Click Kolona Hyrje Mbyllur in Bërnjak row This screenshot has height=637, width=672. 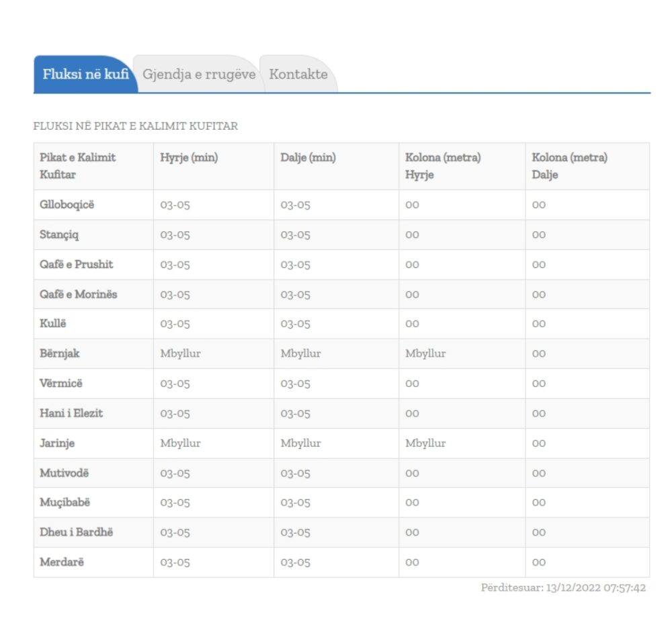pos(425,353)
